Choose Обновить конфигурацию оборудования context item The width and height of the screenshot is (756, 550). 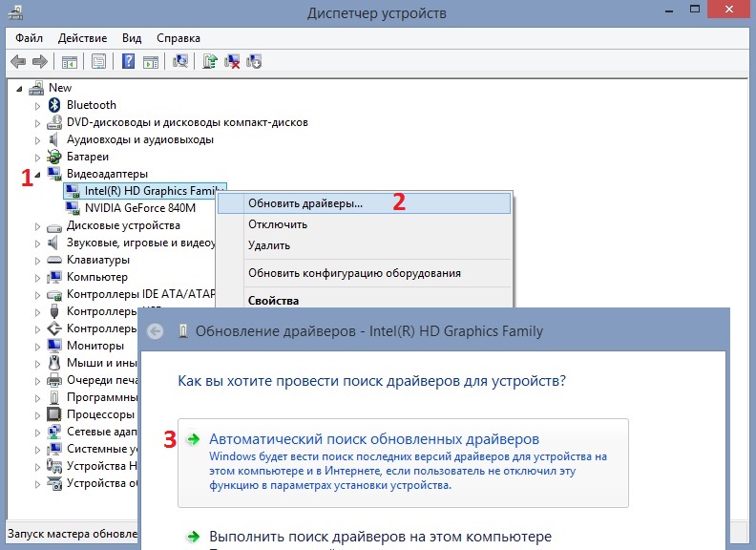[x=364, y=273]
